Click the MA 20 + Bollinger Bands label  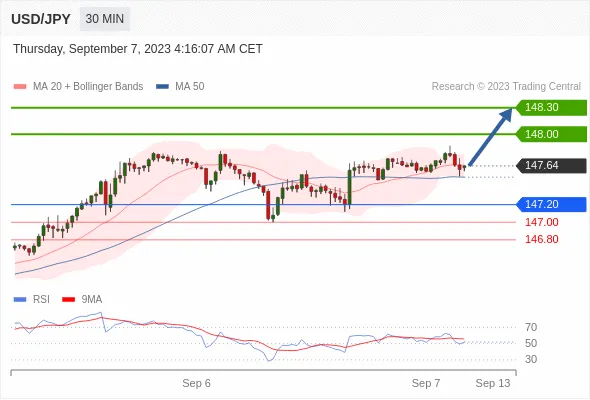tap(88, 87)
